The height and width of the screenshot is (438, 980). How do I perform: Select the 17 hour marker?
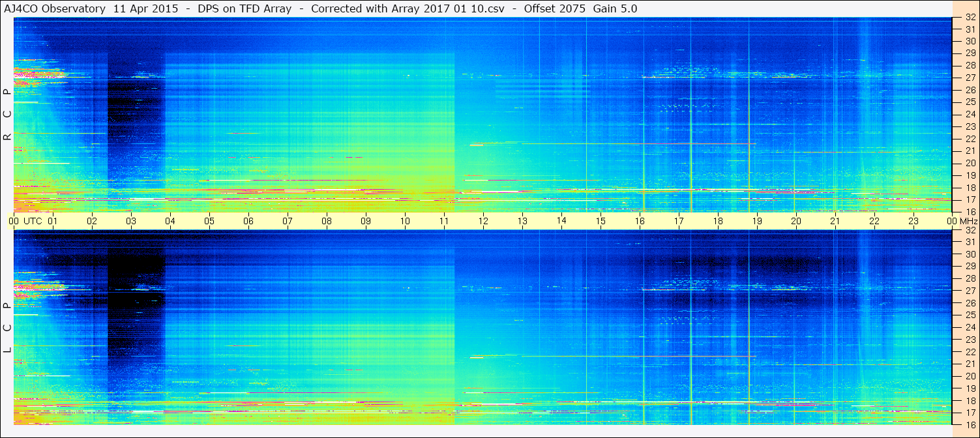(x=679, y=221)
